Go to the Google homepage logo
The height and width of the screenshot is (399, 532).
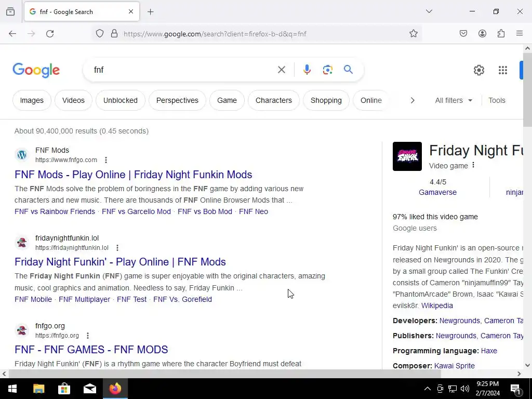point(36,70)
